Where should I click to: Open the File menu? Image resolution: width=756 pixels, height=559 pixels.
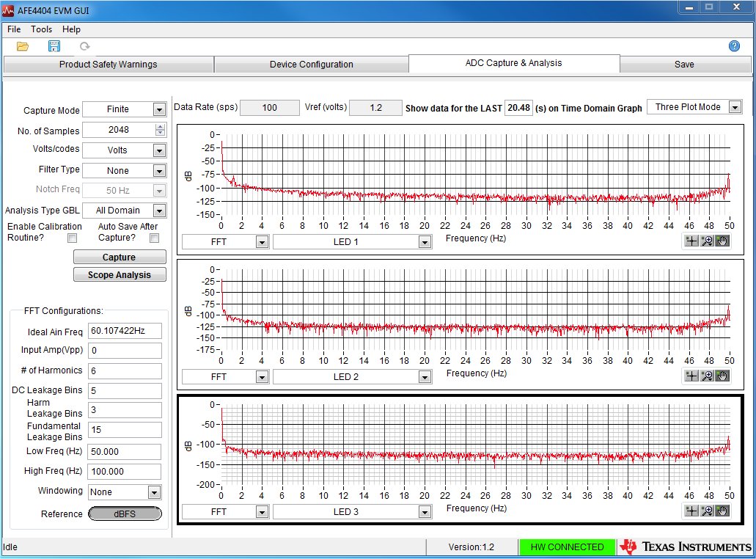pyautogui.click(x=14, y=29)
